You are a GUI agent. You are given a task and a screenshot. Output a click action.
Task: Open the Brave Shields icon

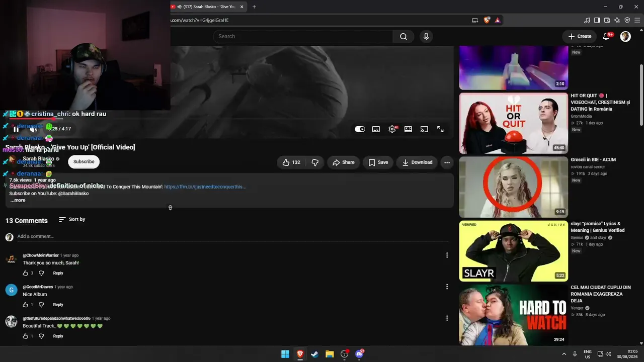tap(487, 20)
